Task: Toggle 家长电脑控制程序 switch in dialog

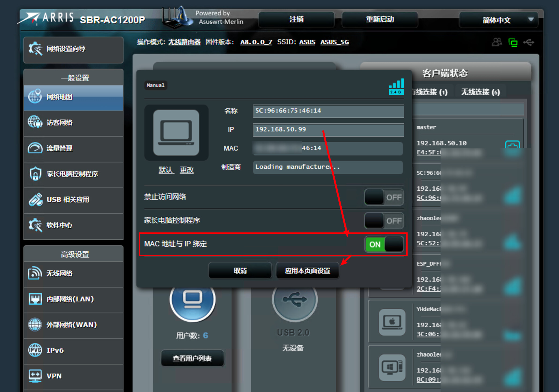Action: (384, 221)
